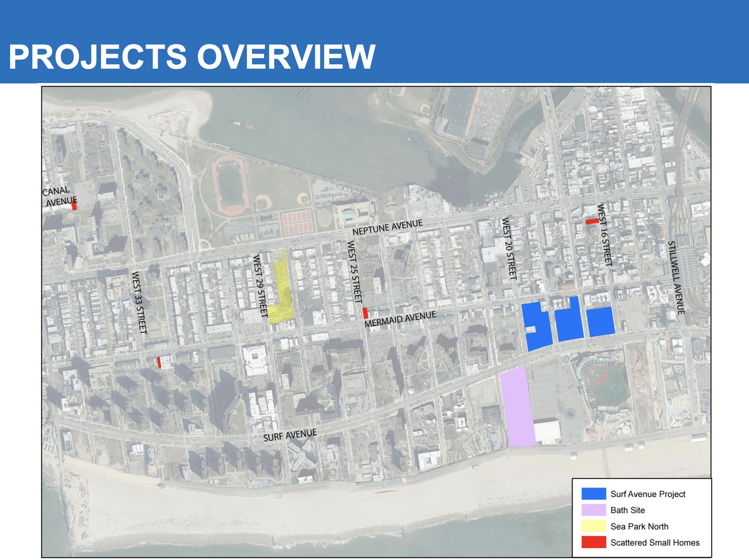Image resolution: width=749 pixels, height=560 pixels.
Task: Click the purple Bath Site legend swatch
Action: pyautogui.click(x=594, y=510)
